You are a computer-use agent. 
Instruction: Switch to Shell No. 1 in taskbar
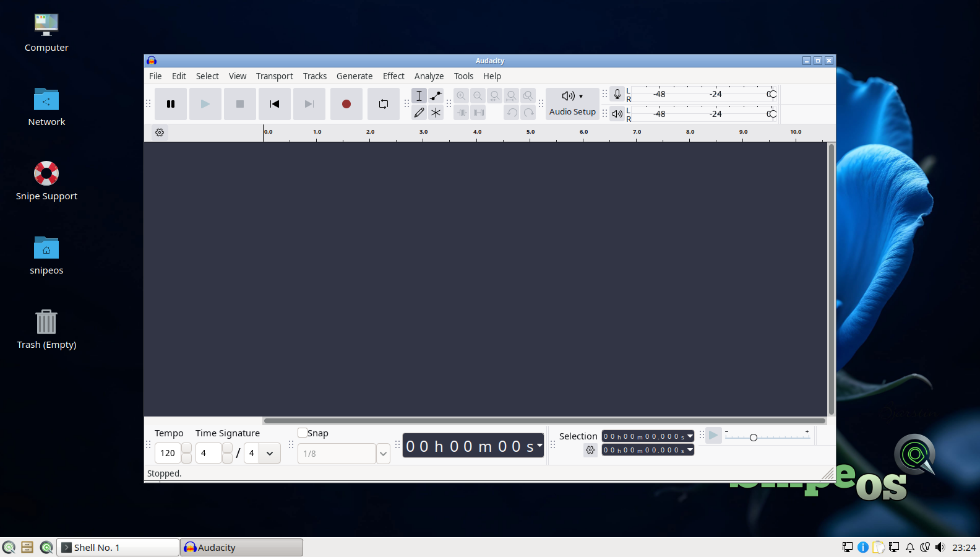point(118,548)
